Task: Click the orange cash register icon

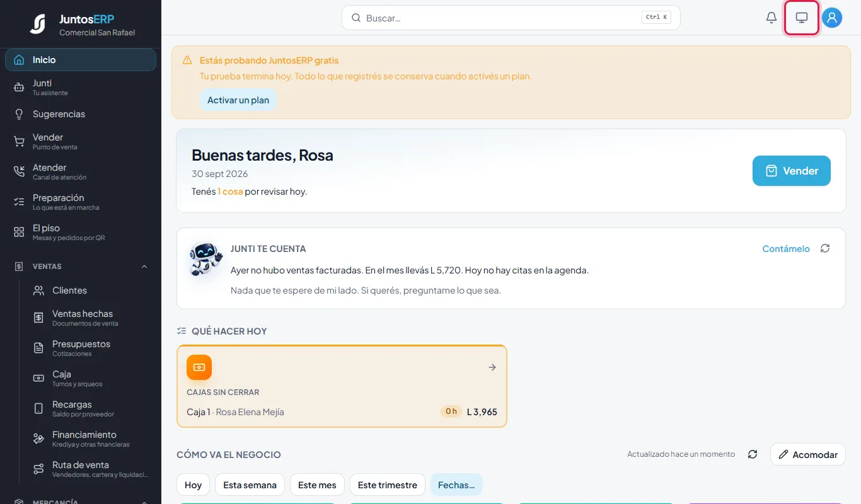Action: [x=199, y=367]
